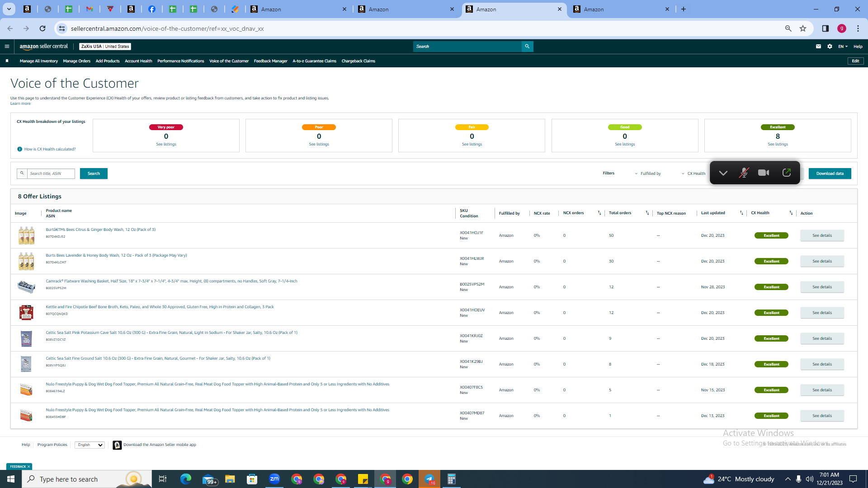Open the Chrome three-dot menu
This screenshot has width=868, height=488.
pyautogui.click(x=858, y=28)
